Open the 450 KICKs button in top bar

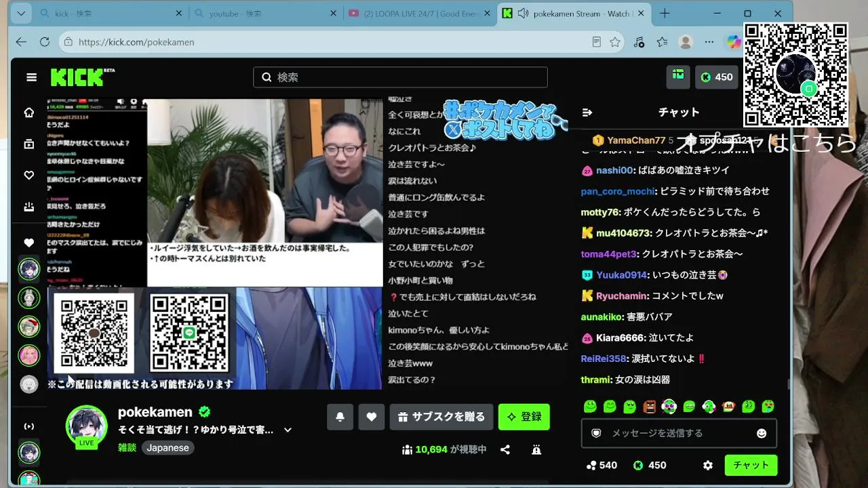pos(717,77)
